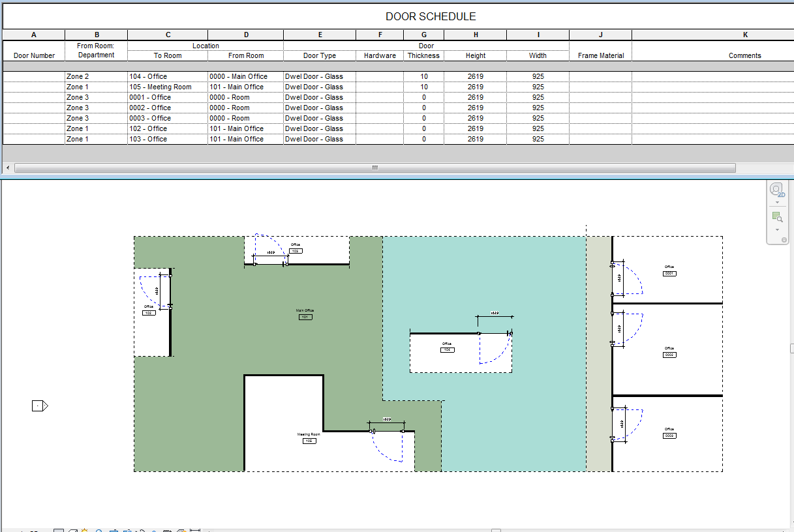Screen dimensions: 794x532
Task: Select the Door Number column header
Action: coord(33,55)
